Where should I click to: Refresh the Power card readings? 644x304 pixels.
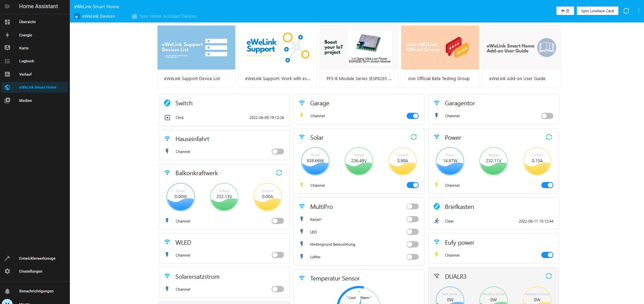click(549, 137)
